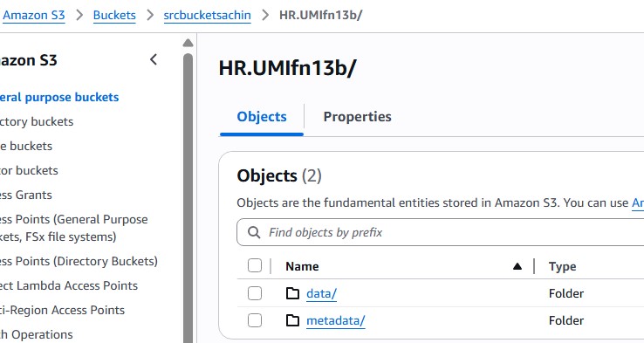This screenshot has width=644, height=343.
Task: Click the sidebar vertical scrollbar track
Action: tap(188, 197)
